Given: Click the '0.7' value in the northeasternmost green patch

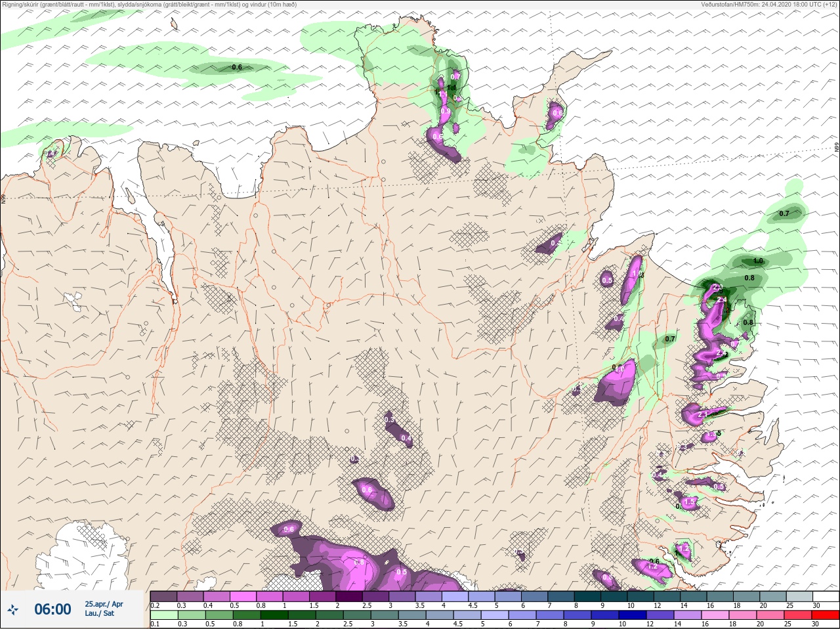Looking at the screenshot, I should pyautogui.click(x=784, y=214).
